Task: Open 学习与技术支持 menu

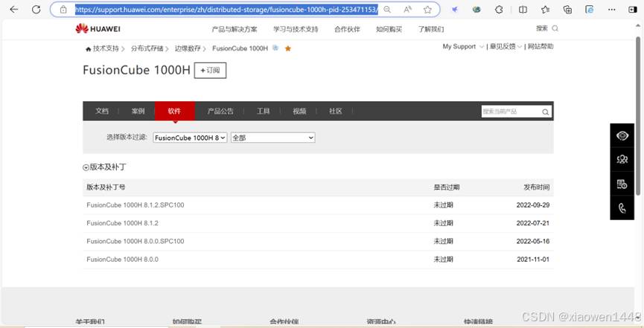Action: point(296,29)
